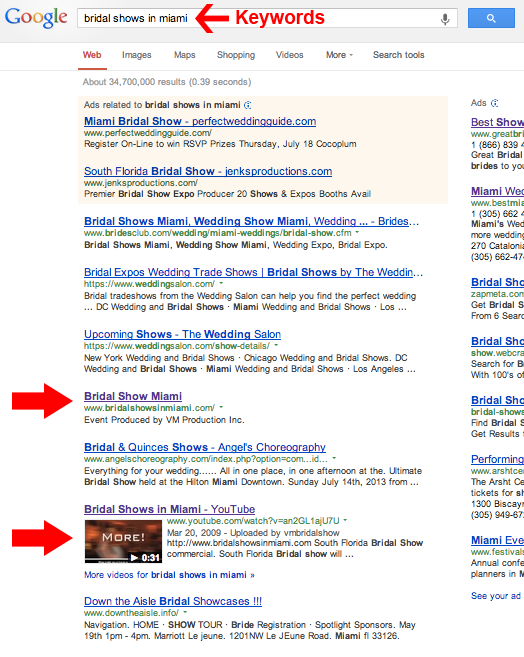
Task: Open the Videos tab
Action: 289,55
